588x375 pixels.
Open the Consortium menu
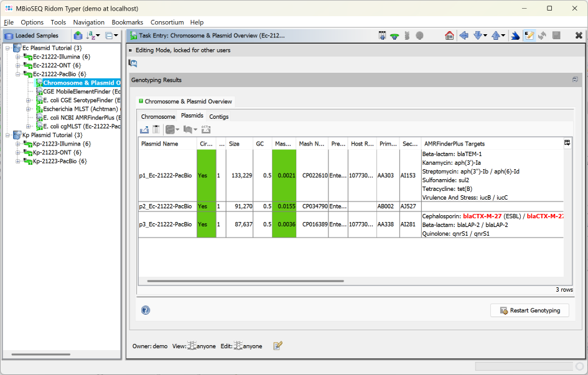tap(167, 22)
